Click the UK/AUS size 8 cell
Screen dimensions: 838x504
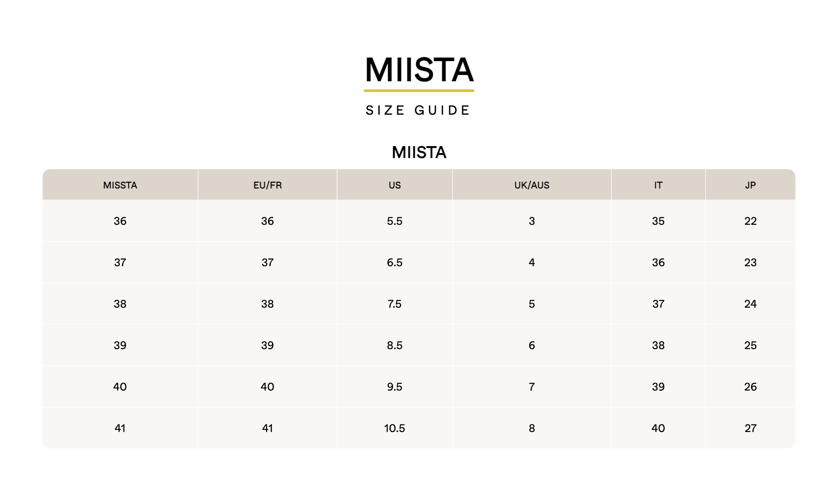(532, 428)
